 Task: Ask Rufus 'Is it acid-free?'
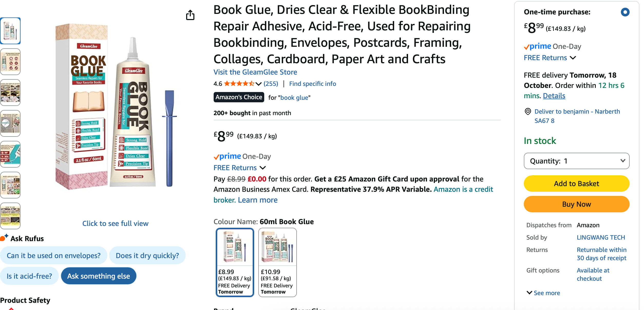click(29, 276)
